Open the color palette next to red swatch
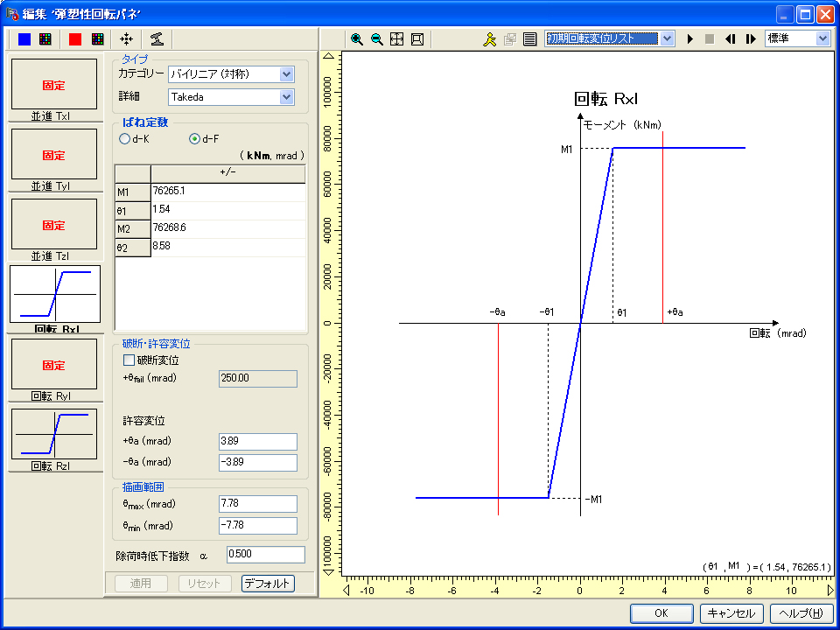The image size is (840, 630). click(x=97, y=39)
